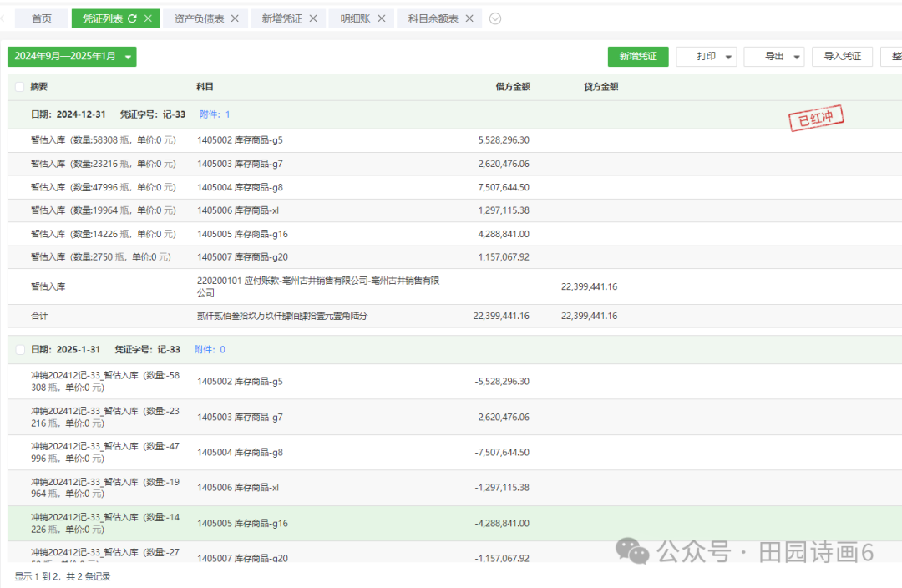Screen dimensions: 902x588
Task: Click the green 新增凭证 button
Action: 638,57
